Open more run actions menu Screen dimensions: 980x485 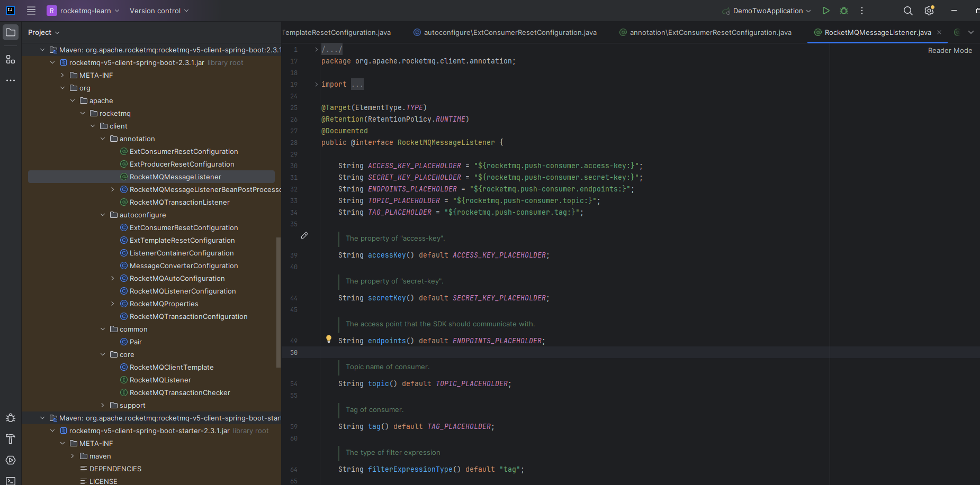coord(862,11)
